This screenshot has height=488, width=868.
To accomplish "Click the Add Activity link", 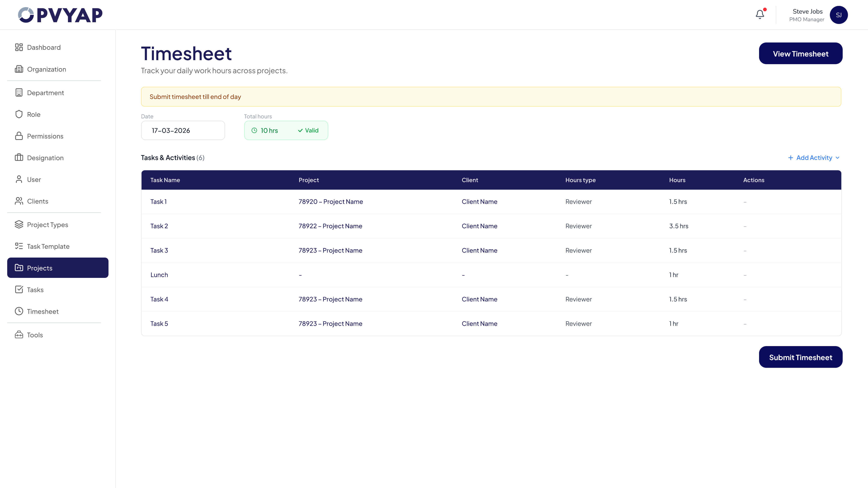I will pos(814,158).
